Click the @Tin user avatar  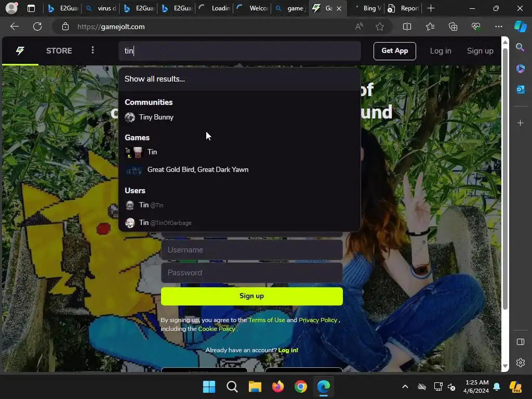coord(130,205)
